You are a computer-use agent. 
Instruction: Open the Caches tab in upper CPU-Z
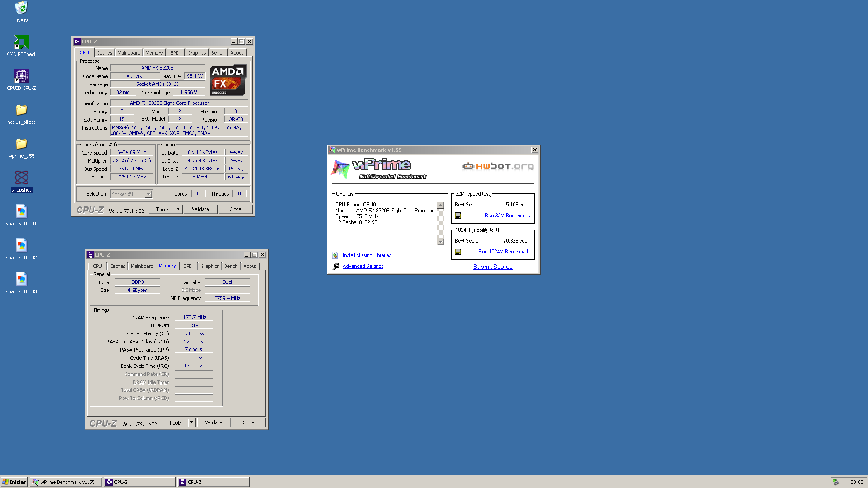point(104,53)
